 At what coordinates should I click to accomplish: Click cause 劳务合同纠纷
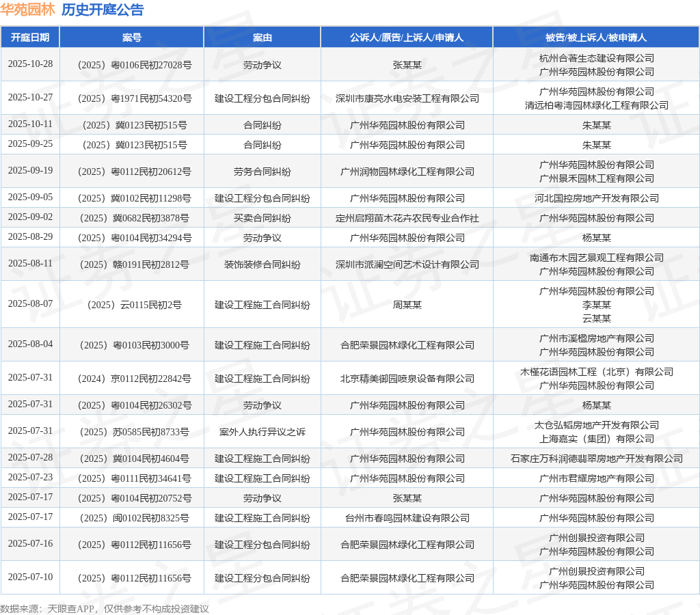coord(262,172)
